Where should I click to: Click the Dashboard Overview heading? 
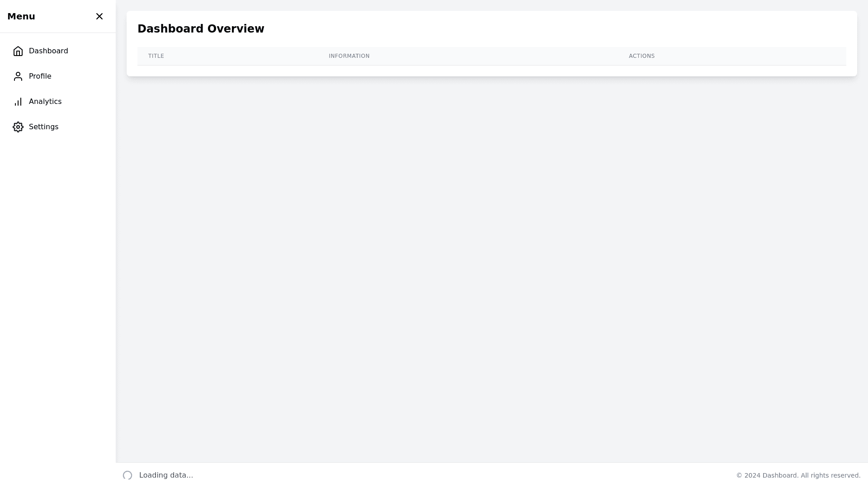pos(201,29)
